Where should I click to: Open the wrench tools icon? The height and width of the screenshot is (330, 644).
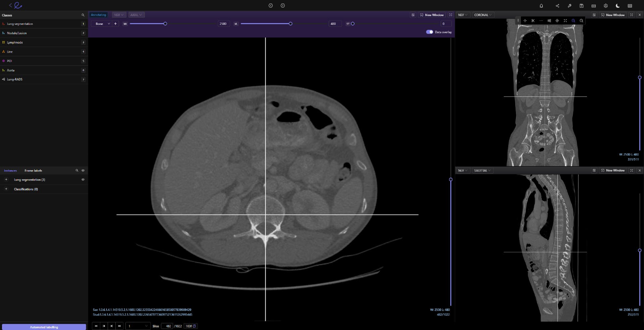(x=569, y=6)
